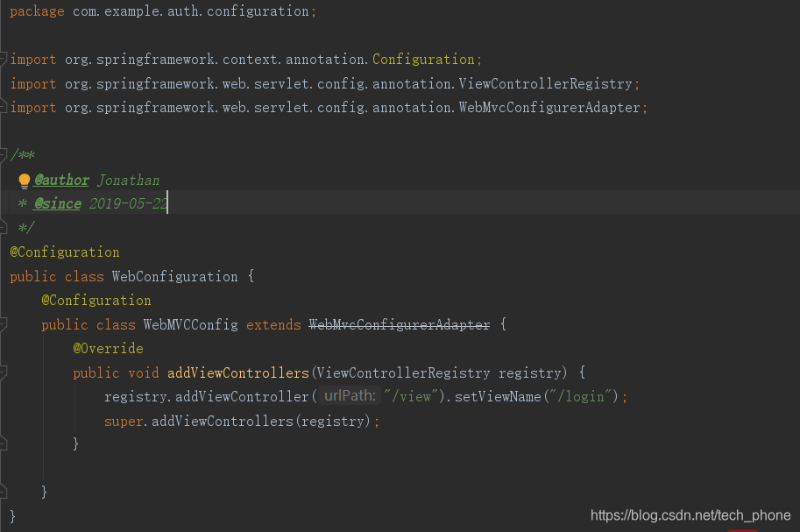This screenshot has width=800, height=532.
Task: Click the @since Javadoc tag
Action: (58, 203)
